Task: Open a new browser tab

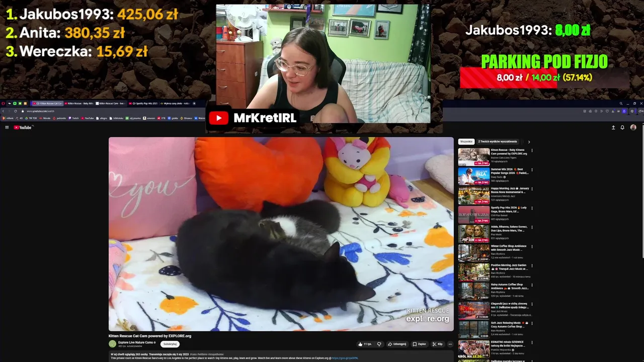Action: click(x=194, y=104)
